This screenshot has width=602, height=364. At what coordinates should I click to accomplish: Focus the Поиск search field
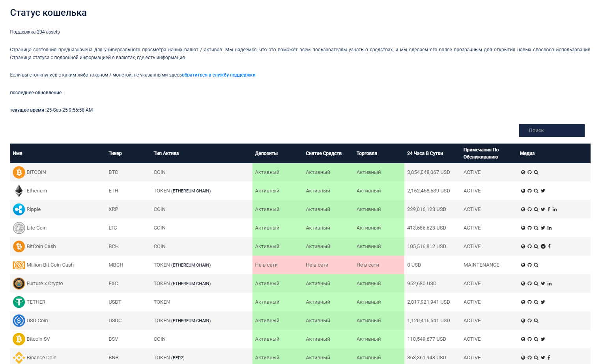pos(551,131)
